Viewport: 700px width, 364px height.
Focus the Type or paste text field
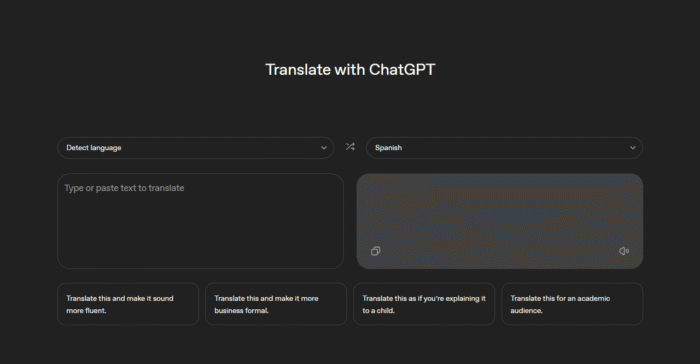tap(200, 221)
